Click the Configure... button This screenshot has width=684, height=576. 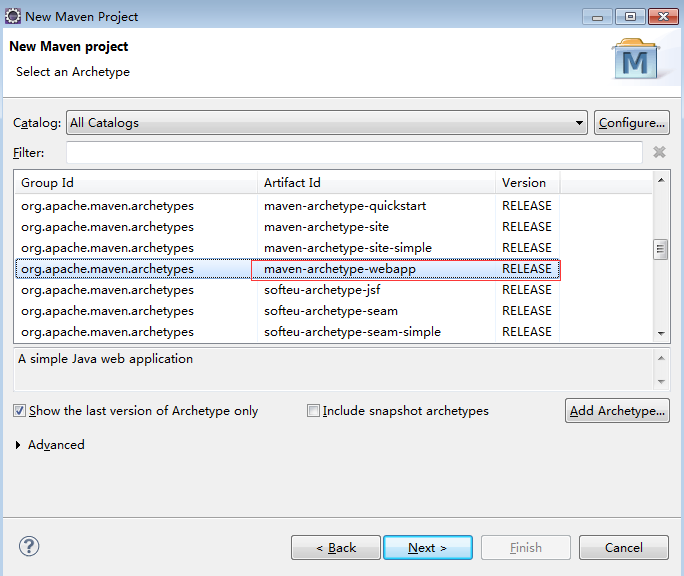point(632,123)
